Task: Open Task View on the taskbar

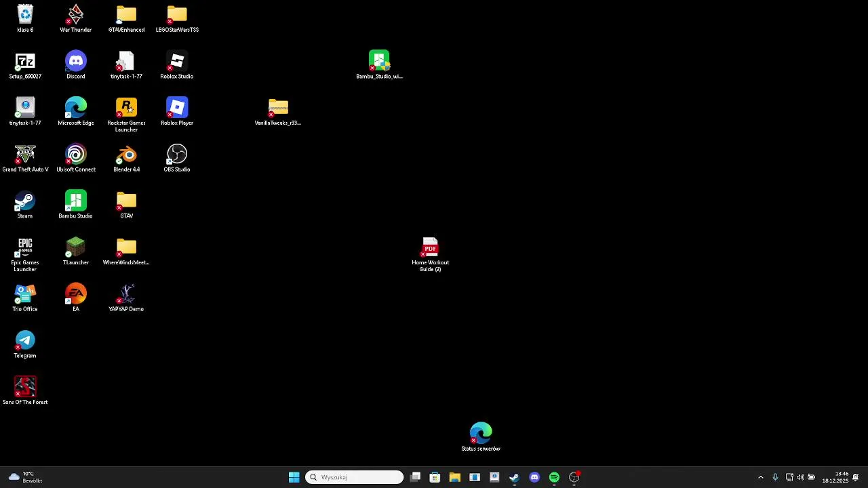Action: pos(415,477)
